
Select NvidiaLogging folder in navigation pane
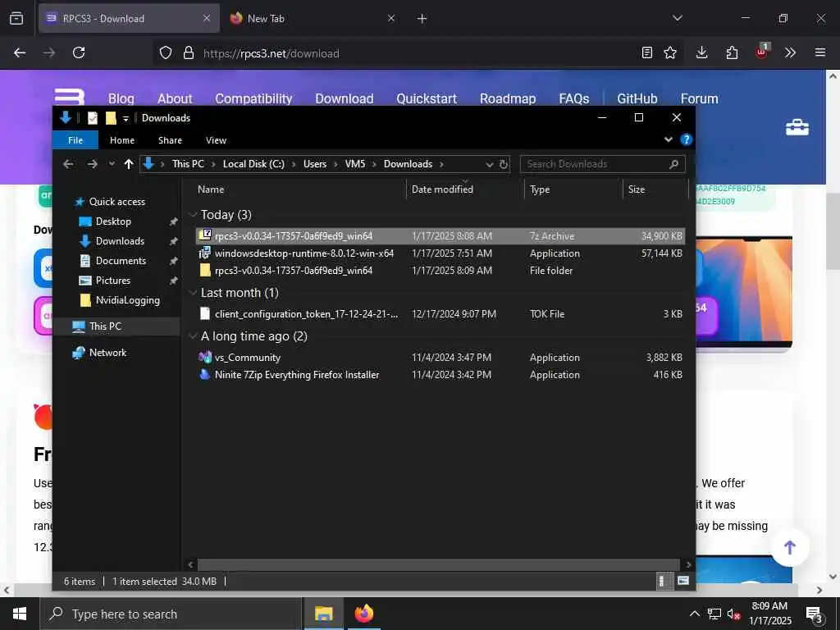click(x=127, y=300)
